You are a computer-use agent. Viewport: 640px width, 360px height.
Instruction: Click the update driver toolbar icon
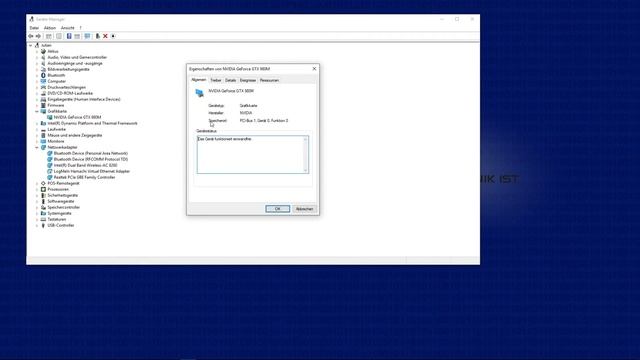[x=98, y=36]
